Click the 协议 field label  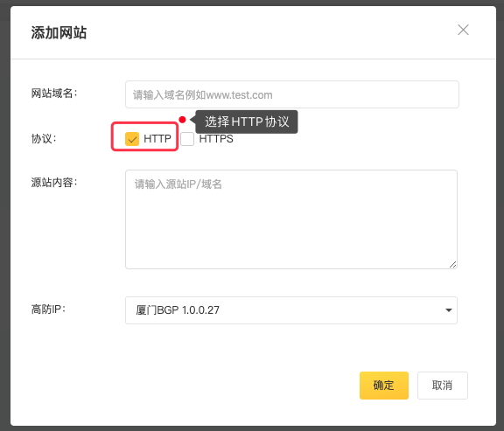point(44,139)
